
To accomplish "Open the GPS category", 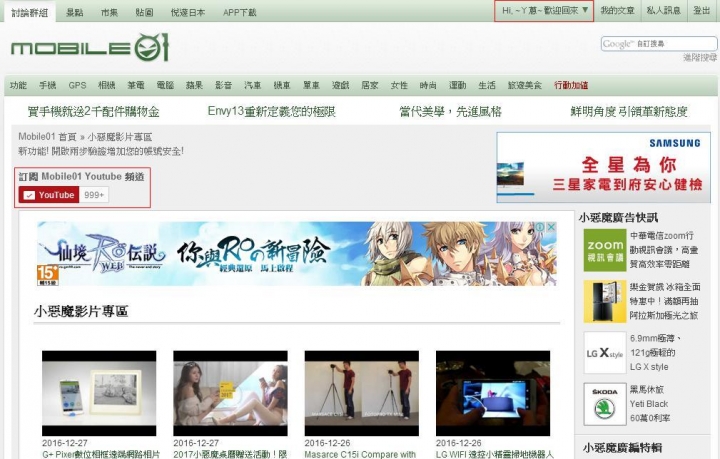I will (x=77, y=85).
